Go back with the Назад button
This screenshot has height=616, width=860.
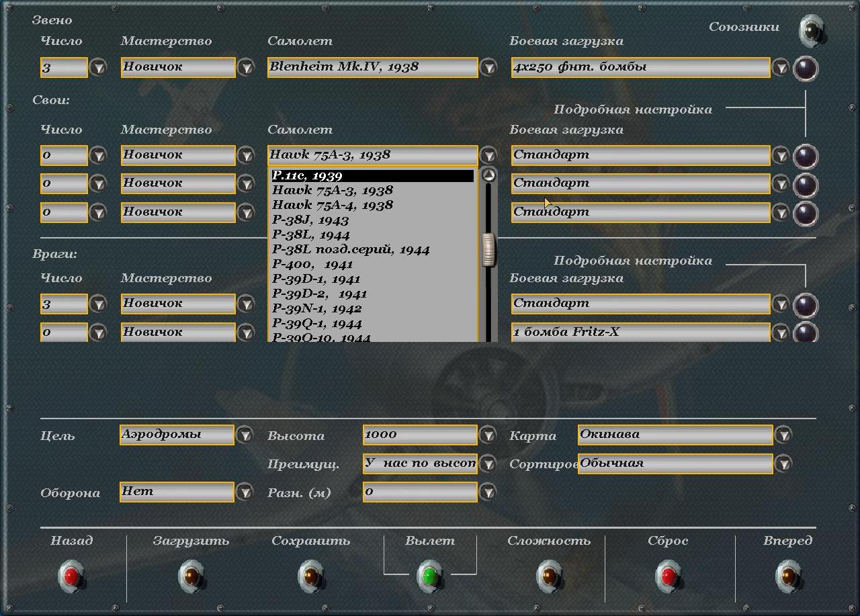pyautogui.click(x=72, y=576)
